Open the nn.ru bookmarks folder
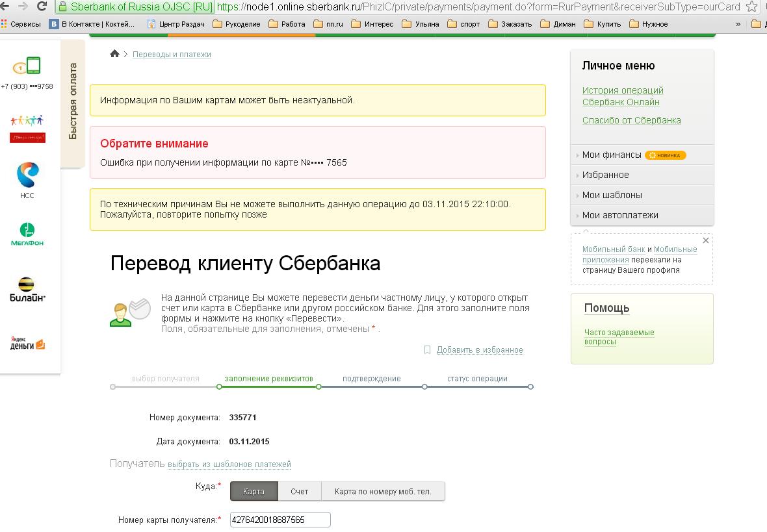767x532 pixels. [x=328, y=24]
